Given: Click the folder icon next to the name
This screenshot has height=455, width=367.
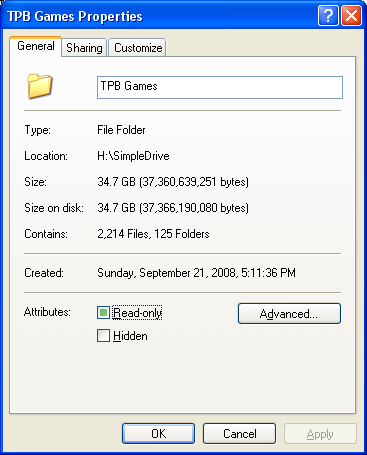Looking at the screenshot, I should [40, 86].
